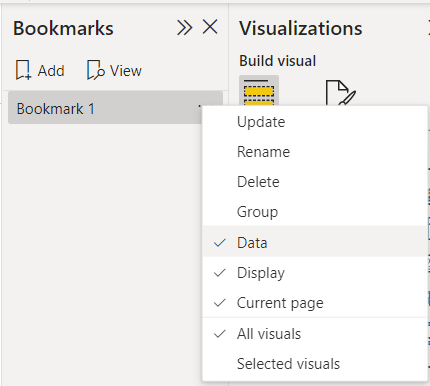
Task: Choose Delete from the bookmark menu
Action: click(x=315, y=182)
